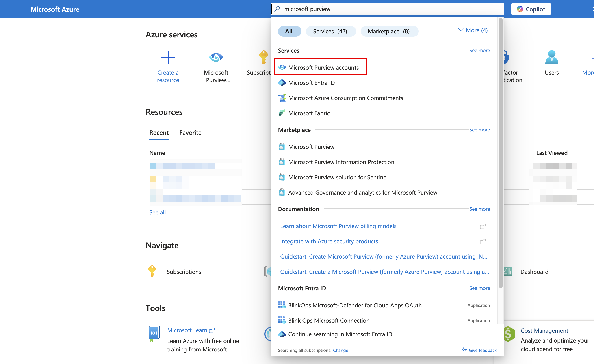594x364 pixels.
Task: Click the Microsoft Purview accounts icon
Action: [x=281, y=67]
